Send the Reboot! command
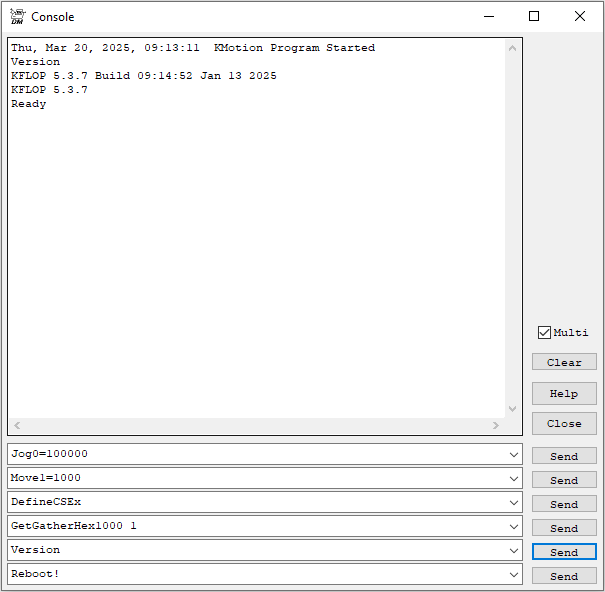Screen dimensions: 605x592 pos(564,576)
